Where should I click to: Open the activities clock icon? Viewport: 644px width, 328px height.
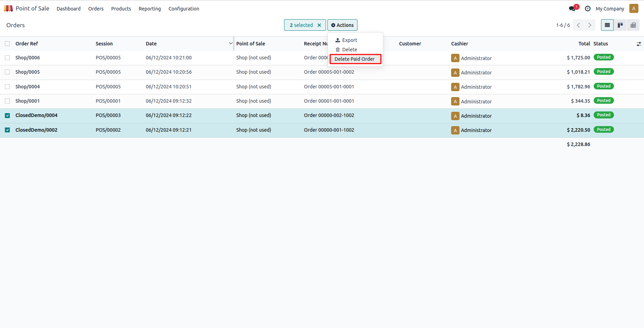tap(588, 9)
